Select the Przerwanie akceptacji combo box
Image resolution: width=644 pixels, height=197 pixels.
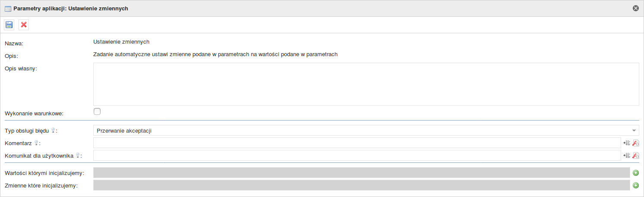coord(366,130)
